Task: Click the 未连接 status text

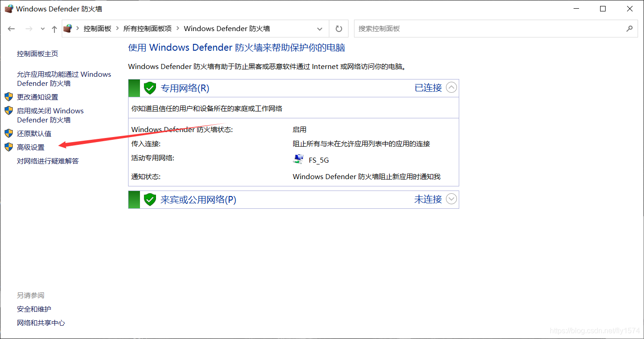Action: point(428,199)
